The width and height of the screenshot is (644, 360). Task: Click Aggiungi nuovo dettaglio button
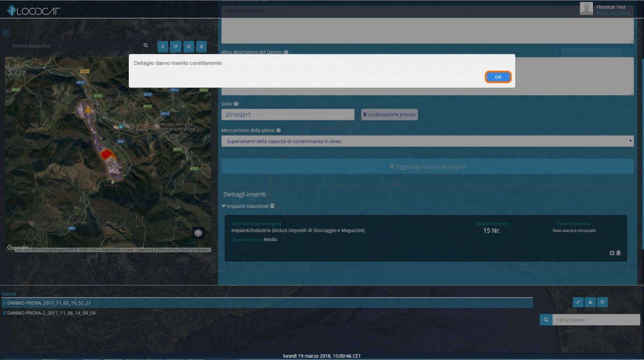pyautogui.click(x=427, y=167)
